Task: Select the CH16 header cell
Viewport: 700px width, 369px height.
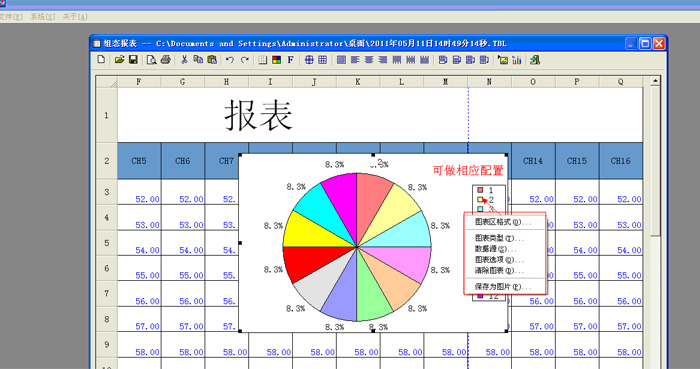Action: click(621, 161)
